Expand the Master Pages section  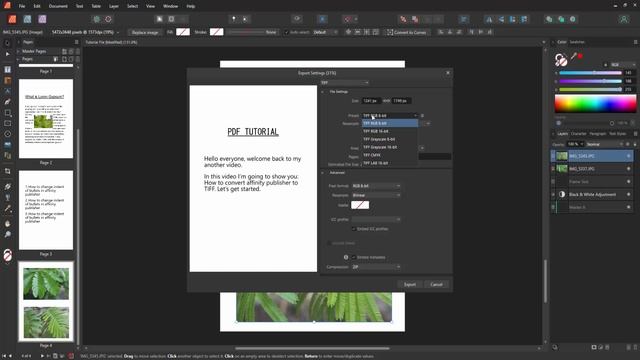coord(18,51)
